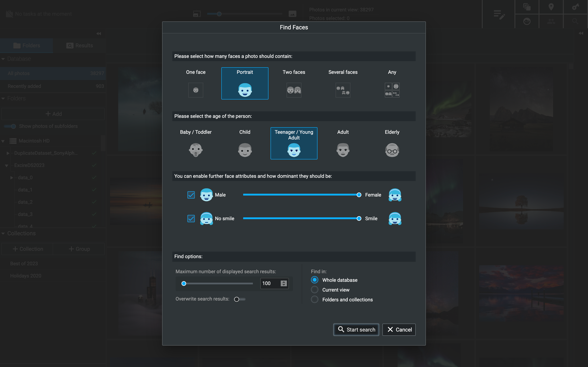Choose the Child age icon

[x=245, y=150]
